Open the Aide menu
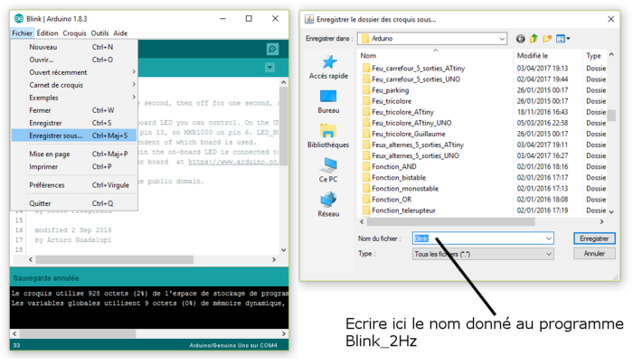Viewport: 633px width, 364px height. click(x=120, y=33)
